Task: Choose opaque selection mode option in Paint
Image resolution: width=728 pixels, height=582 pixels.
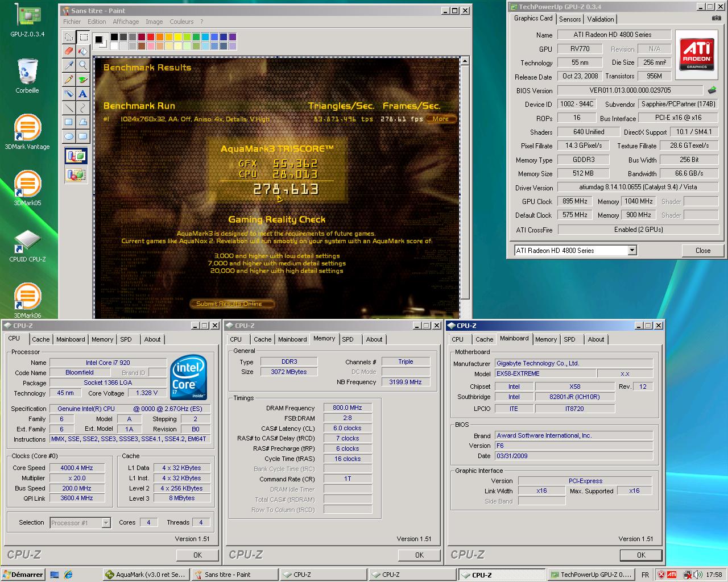Action: tap(76, 156)
